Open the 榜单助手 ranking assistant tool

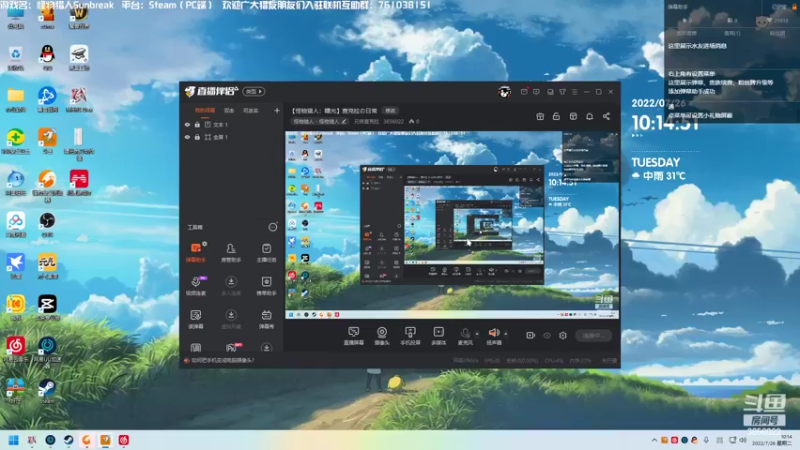266,285
